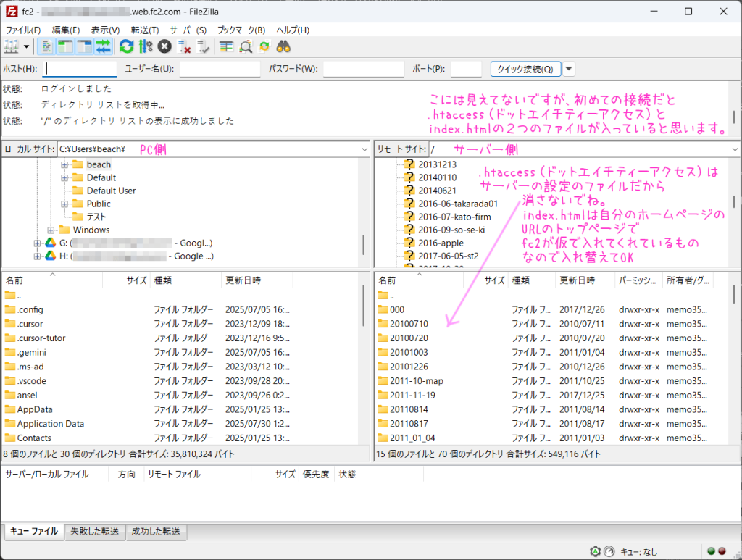742x560 pixels.
Task: Select 2016-06-takarada01 in remote tree
Action: [458, 204]
